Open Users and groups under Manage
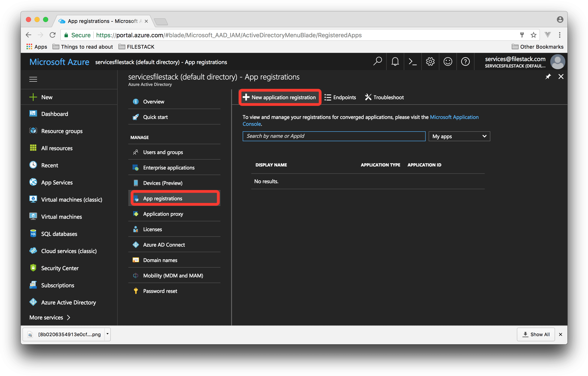 click(174, 152)
